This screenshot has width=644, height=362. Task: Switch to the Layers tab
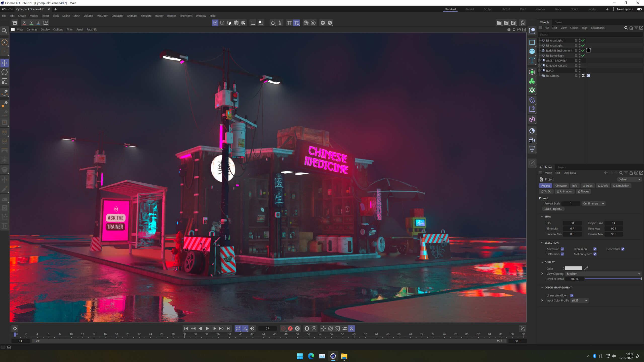click(561, 167)
